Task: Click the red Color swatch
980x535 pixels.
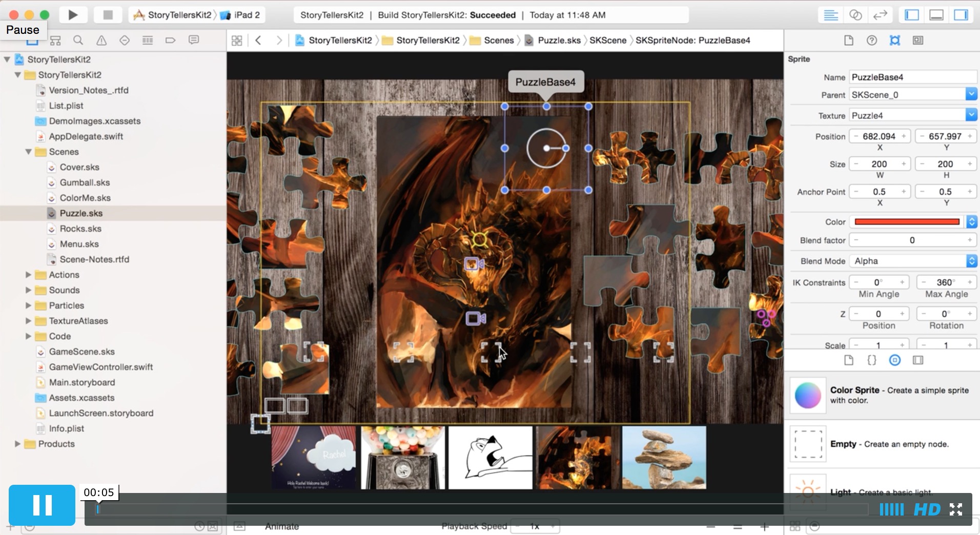Action: click(x=907, y=222)
